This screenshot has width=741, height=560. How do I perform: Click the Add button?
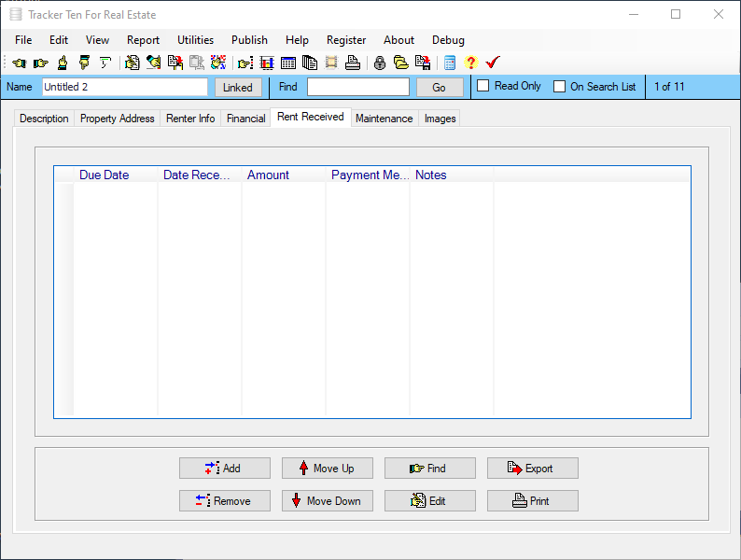click(x=225, y=469)
